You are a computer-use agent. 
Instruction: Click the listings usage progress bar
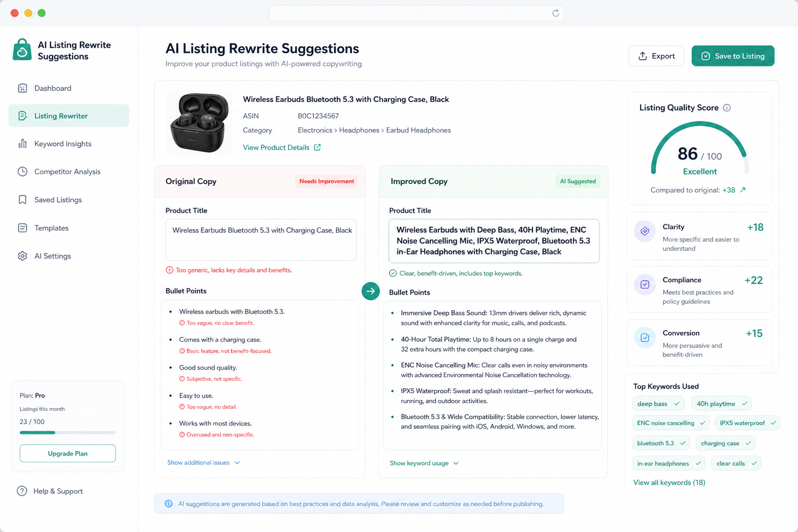(68, 432)
